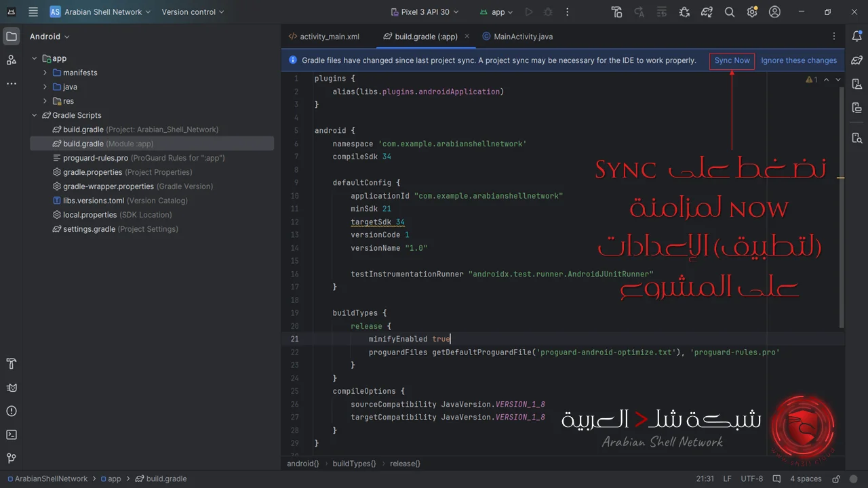Select settings.gradle file
This screenshot has height=488, width=868.
click(152, 229)
